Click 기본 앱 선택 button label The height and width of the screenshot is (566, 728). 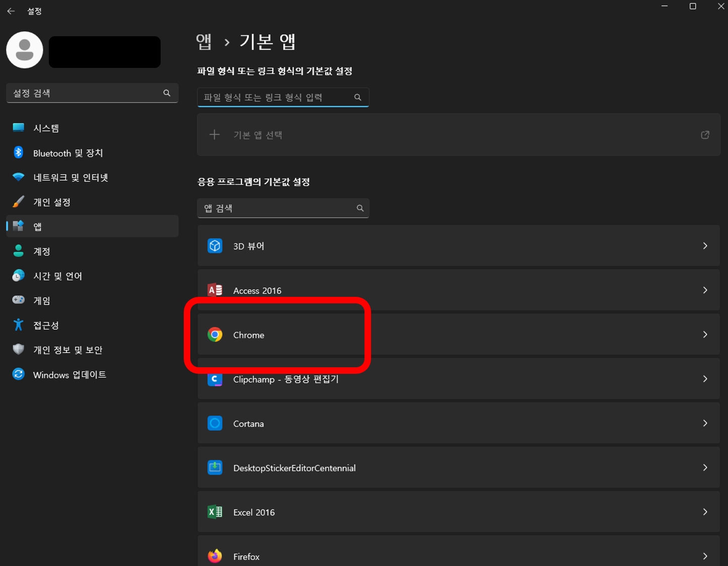coord(258,135)
